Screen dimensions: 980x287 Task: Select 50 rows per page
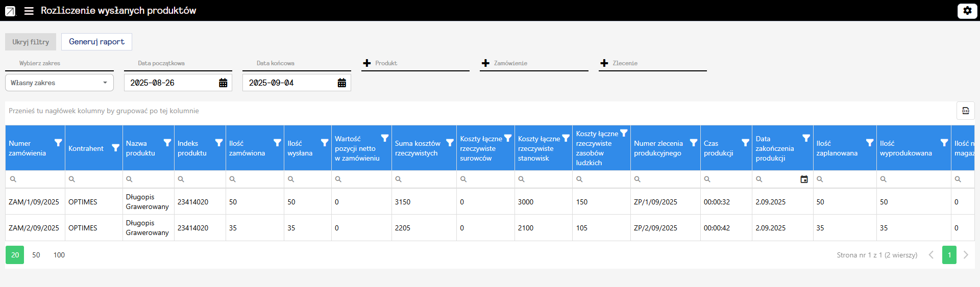pyautogui.click(x=36, y=255)
